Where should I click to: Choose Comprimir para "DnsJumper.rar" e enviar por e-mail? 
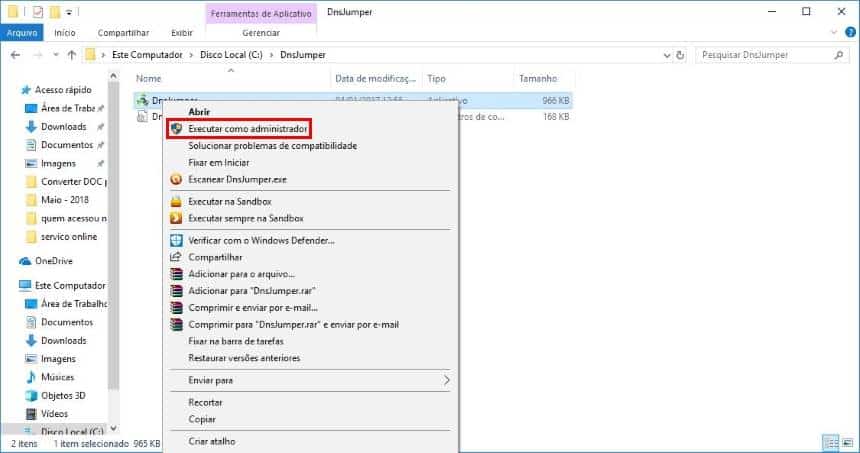click(x=293, y=325)
